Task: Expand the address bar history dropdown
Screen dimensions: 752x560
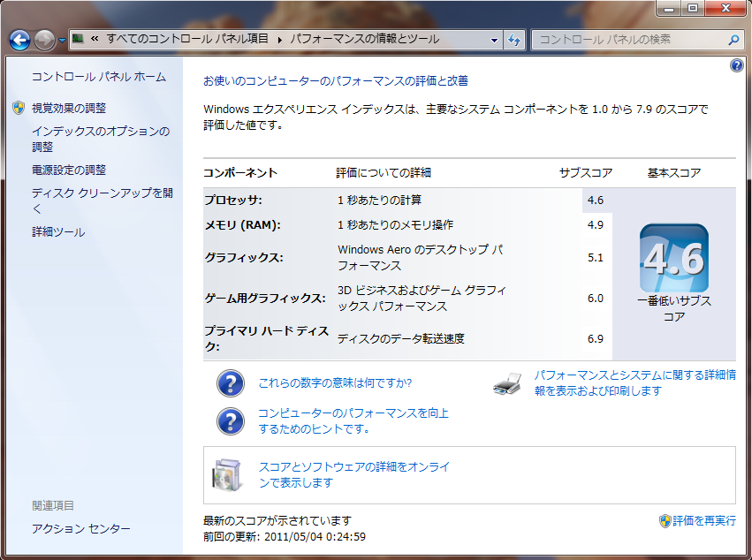Action: tap(494, 40)
